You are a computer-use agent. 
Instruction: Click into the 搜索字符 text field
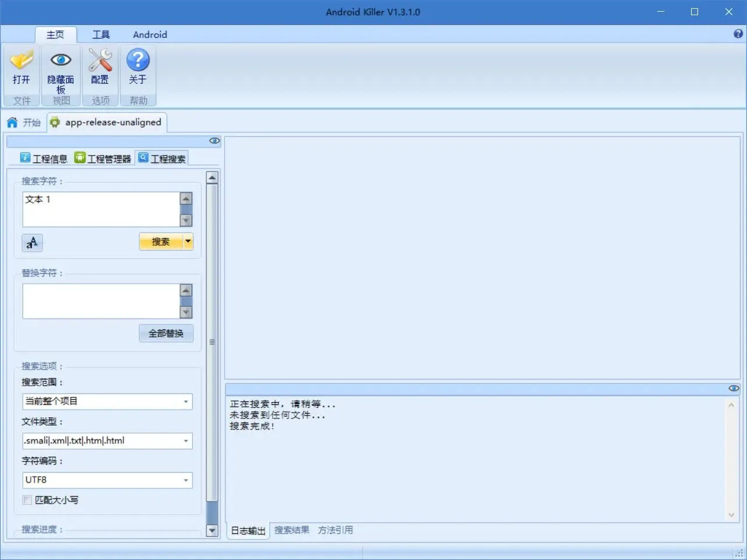click(101, 209)
